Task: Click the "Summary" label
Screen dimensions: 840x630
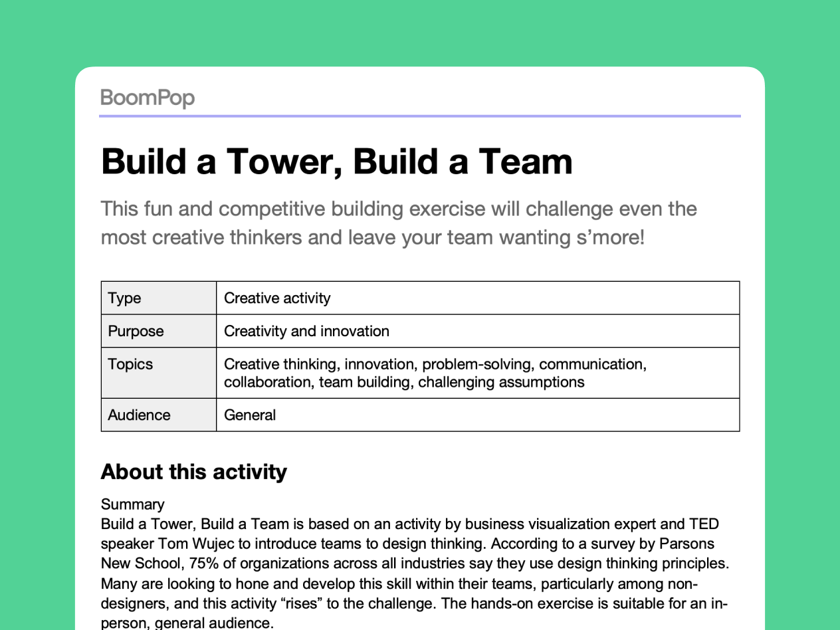Action: click(132, 504)
